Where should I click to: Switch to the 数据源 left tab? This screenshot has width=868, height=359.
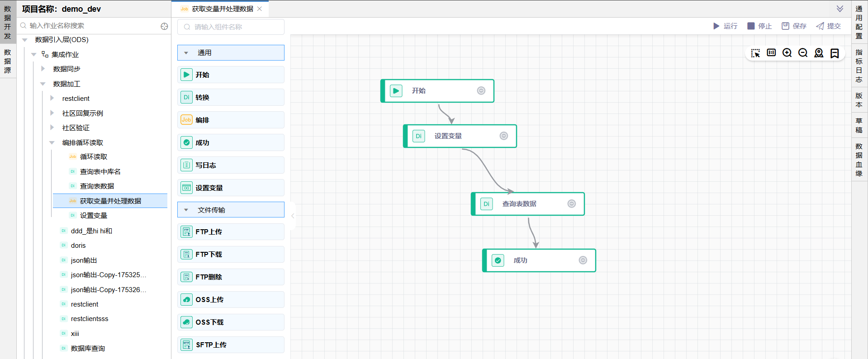click(8, 61)
